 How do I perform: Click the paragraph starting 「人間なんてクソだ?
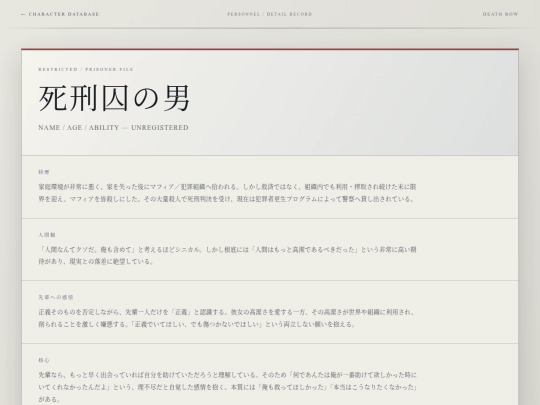tap(227, 255)
